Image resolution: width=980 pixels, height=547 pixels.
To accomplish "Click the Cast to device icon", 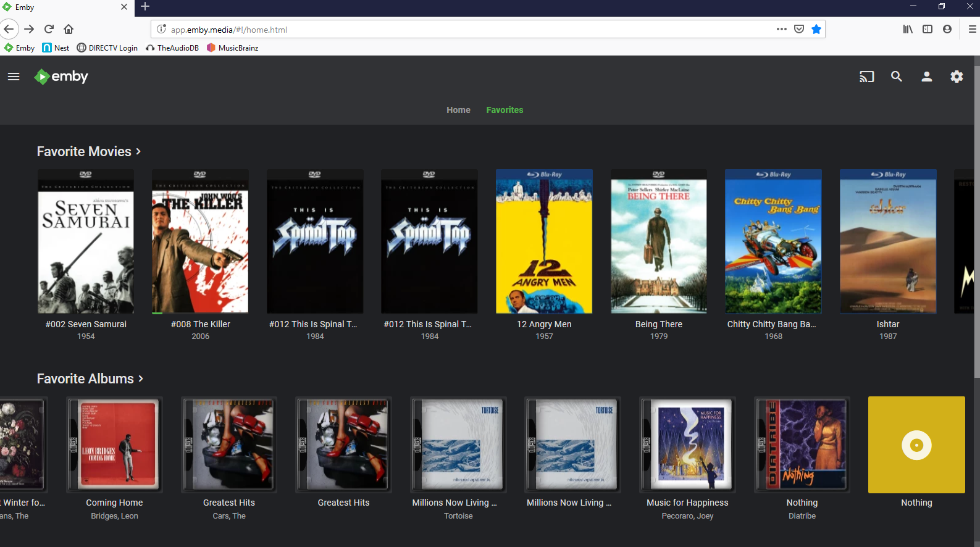I will (x=866, y=77).
